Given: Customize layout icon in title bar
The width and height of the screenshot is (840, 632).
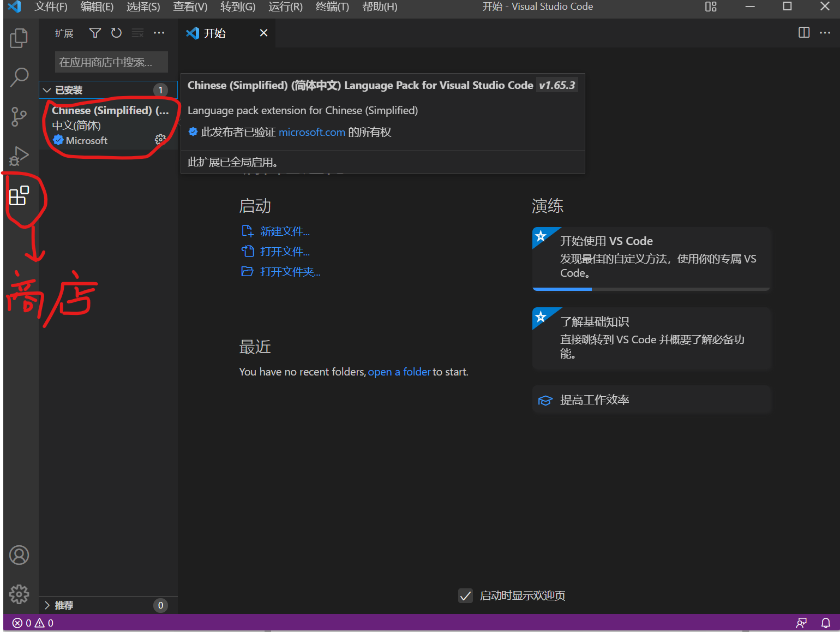Looking at the screenshot, I should click(711, 7).
